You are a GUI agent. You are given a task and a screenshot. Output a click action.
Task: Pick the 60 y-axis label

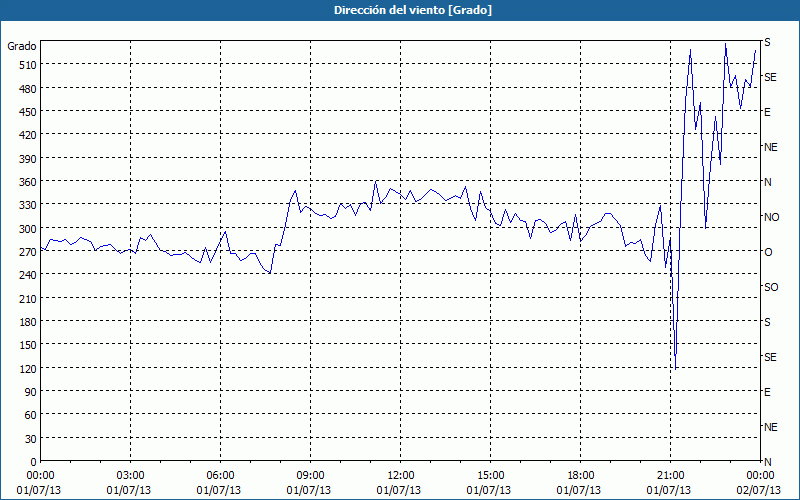31,415
